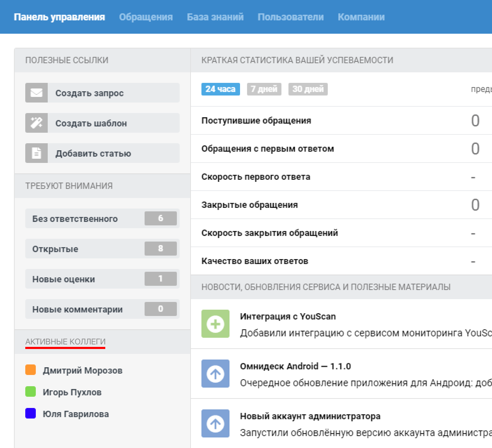
Task: Click the 0 value for Обращения с первым ответом
Action: click(x=475, y=149)
